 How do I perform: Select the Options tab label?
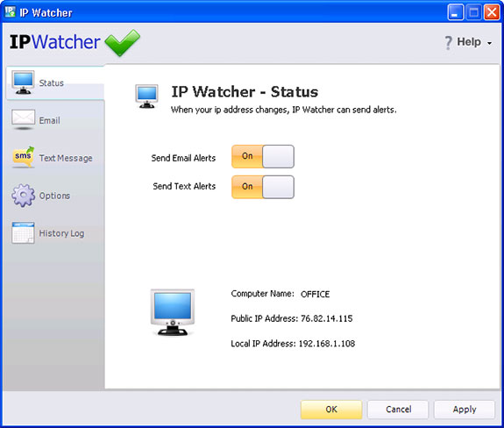click(54, 196)
